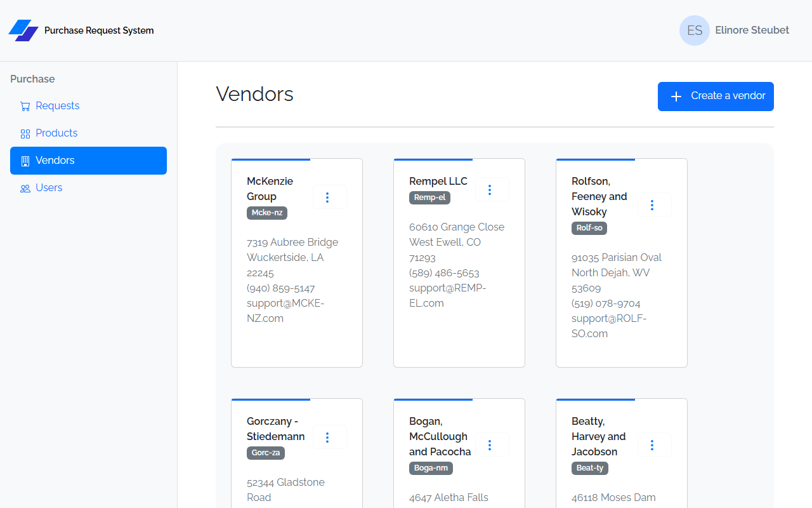The height and width of the screenshot is (508, 812).
Task: Click the Purchase Request System logo icon
Action: (23, 30)
